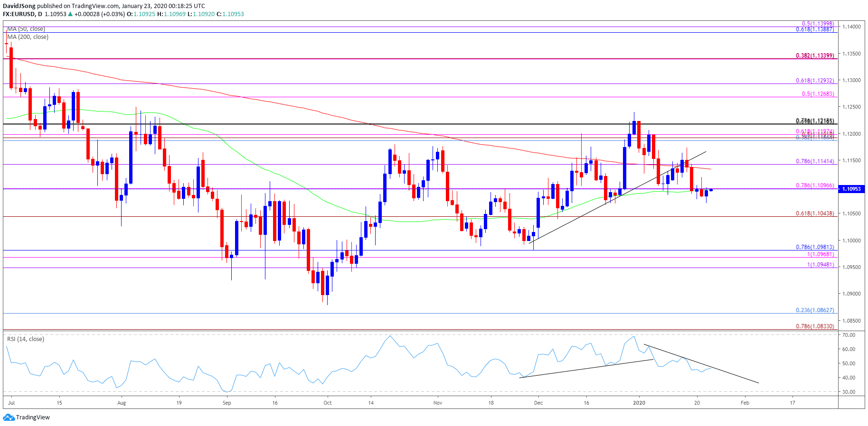Click 1.08500 on the price axis
868x426 pixels.
point(851,321)
